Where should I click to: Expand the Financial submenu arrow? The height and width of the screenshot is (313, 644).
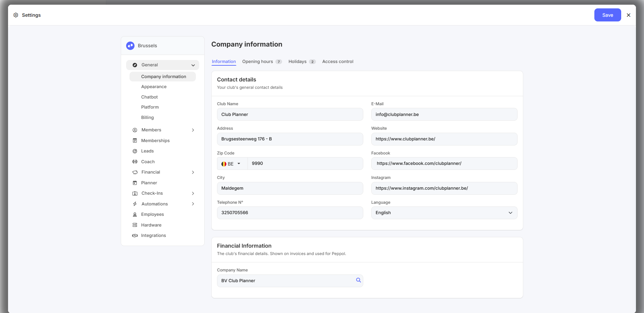tap(193, 172)
